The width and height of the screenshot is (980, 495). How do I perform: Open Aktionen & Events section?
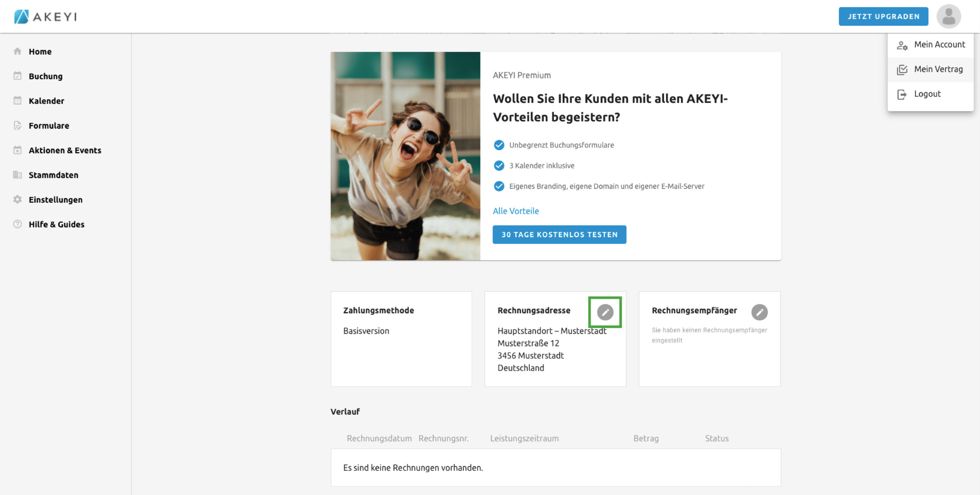coord(65,150)
